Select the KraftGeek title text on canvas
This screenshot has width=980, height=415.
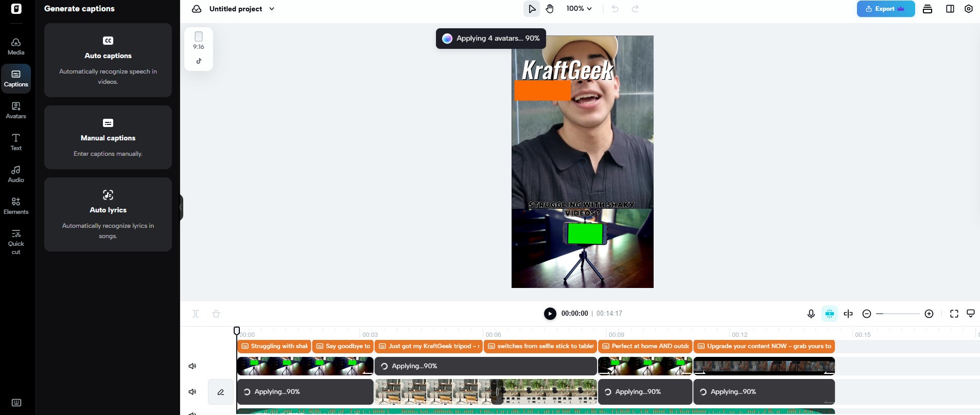point(568,70)
